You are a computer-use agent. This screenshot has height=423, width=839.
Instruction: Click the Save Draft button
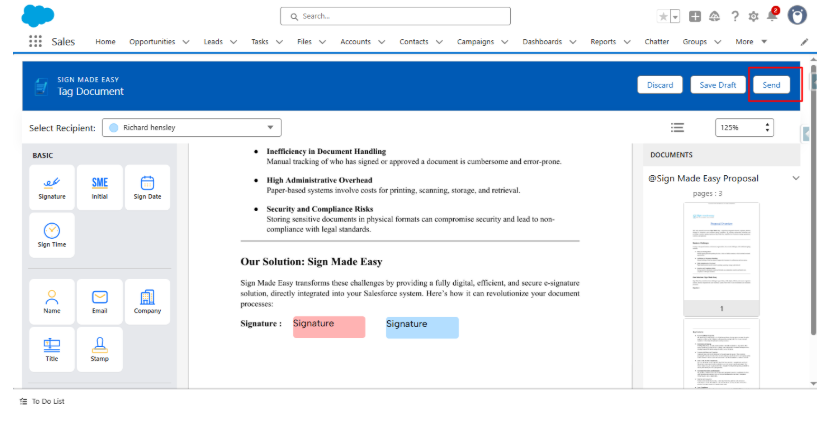click(718, 85)
